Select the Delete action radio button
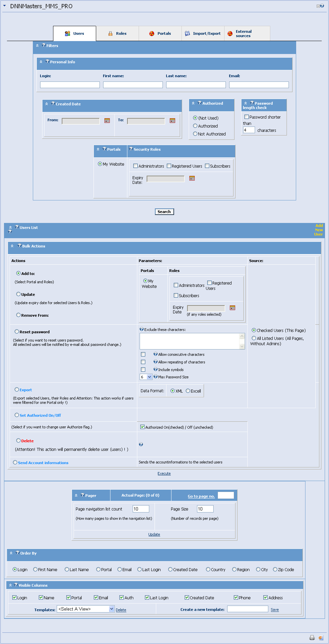Screen dimensions: 329x644 (x=18, y=441)
